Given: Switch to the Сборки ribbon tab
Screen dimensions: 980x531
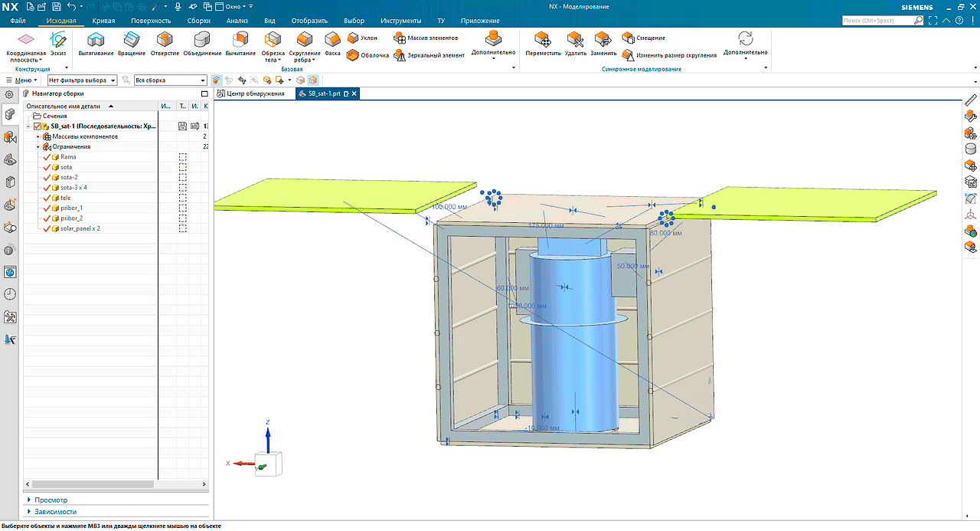Looking at the screenshot, I should click(x=198, y=21).
